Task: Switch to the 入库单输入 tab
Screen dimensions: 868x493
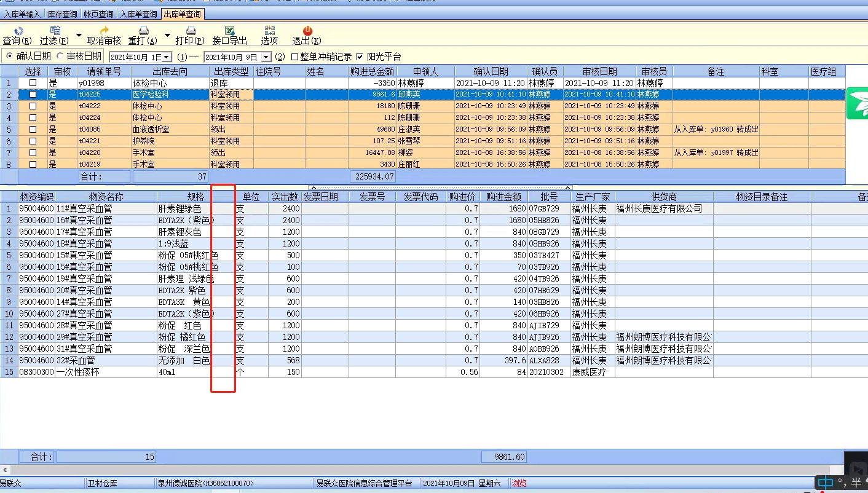Action: point(22,14)
